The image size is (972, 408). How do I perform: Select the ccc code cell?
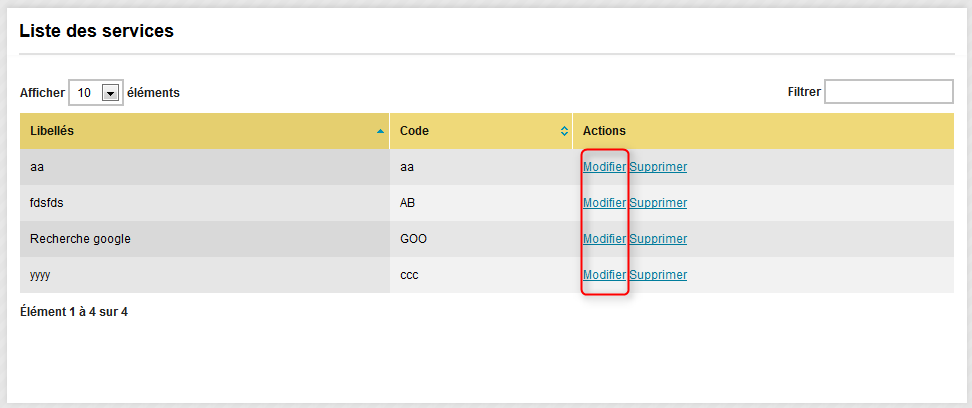click(481, 275)
